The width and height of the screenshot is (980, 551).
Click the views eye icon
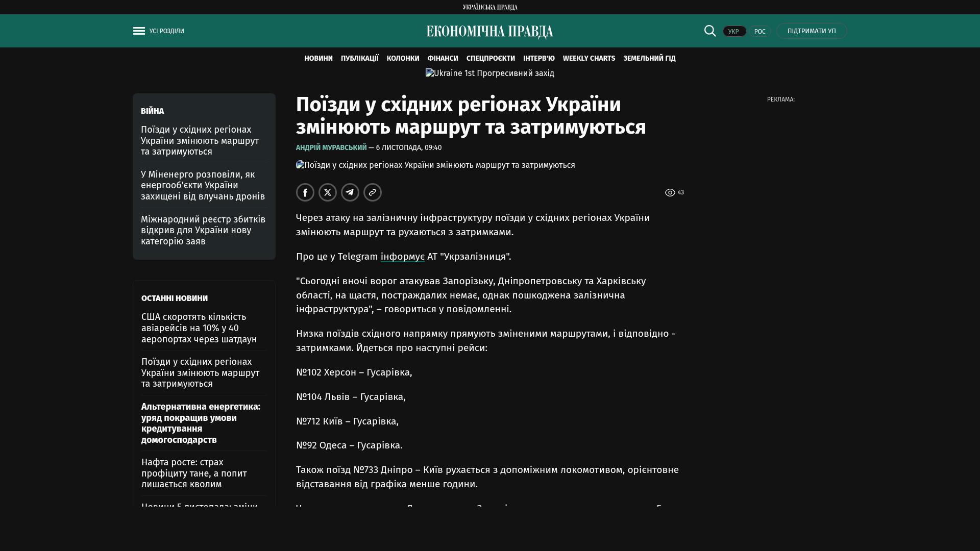coord(670,192)
